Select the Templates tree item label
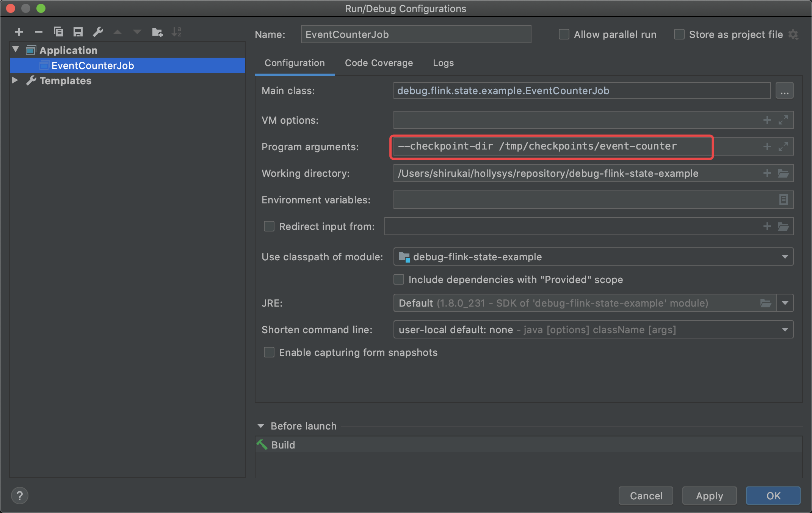The width and height of the screenshot is (812, 513). pos(66,81)
